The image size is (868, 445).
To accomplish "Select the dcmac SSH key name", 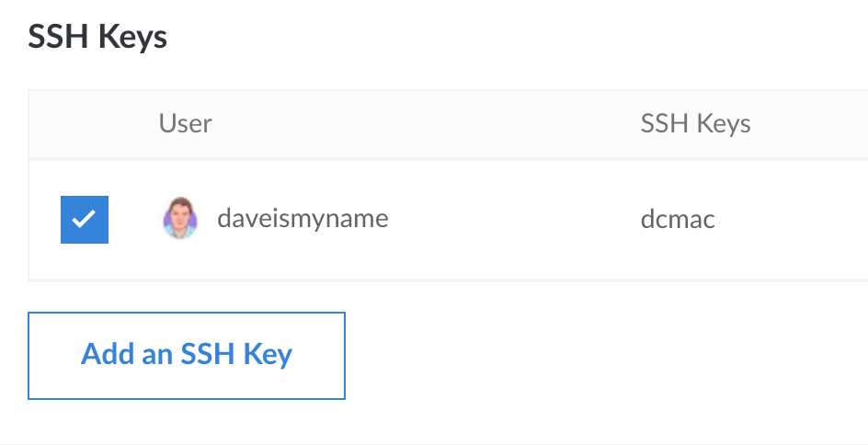I will click(678, 219).
